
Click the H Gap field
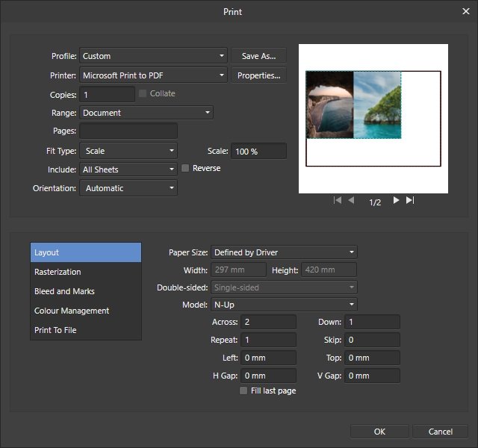tap(268, 376)
